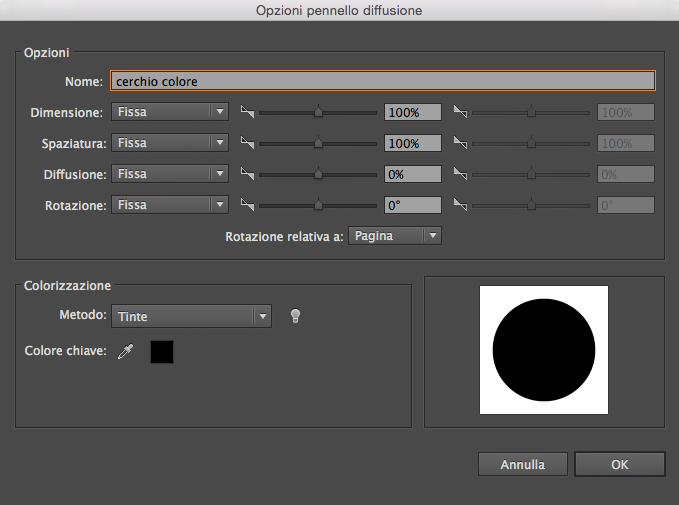The height and width of the screenshot is (505, 679).
Task: Click the disabled second Dimensione slider
Action: 531,113
